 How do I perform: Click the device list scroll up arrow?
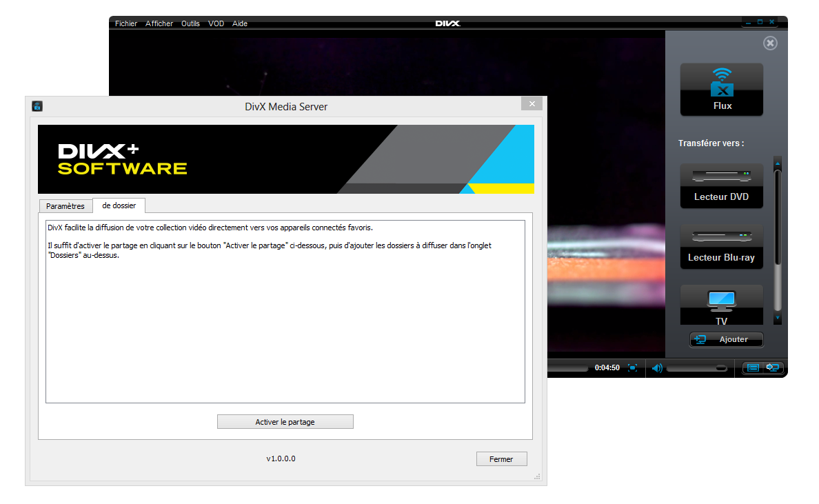(777, 163)
